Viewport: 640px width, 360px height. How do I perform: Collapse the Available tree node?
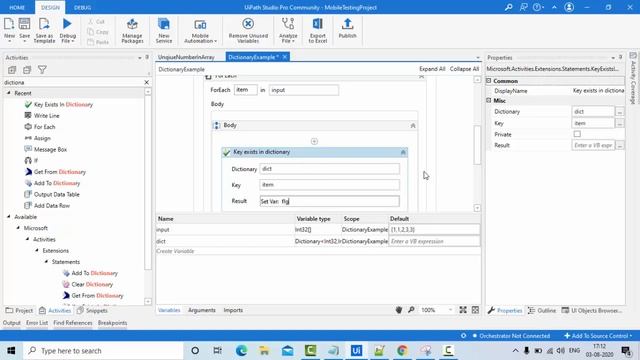9,217
